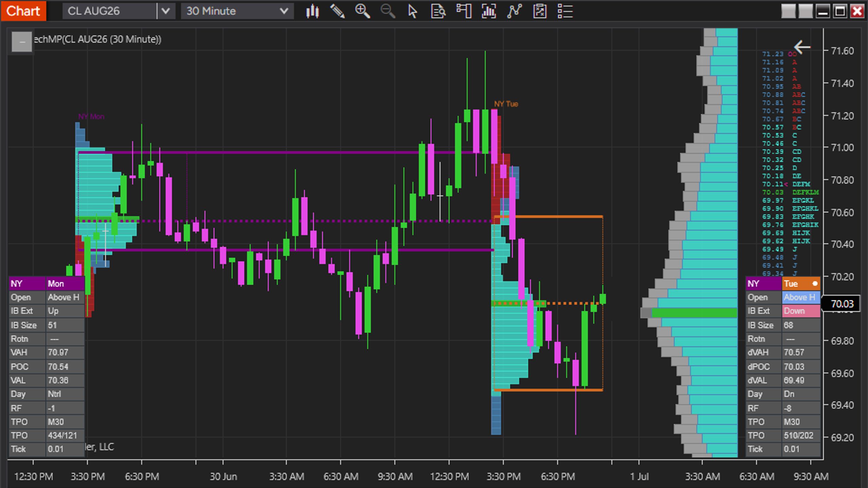Open the Indicators line-graph icon
This screenshot has width=868, height=488.
point(514,11)
